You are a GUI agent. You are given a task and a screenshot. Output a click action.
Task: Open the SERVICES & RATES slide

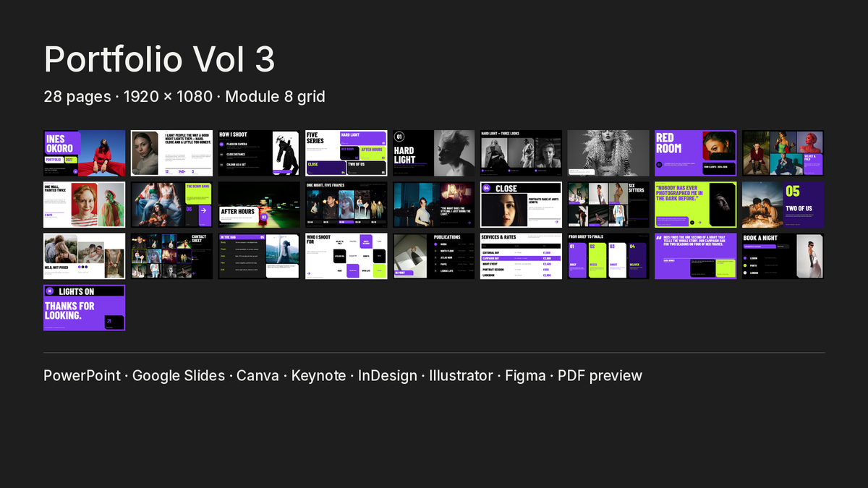tap(522, 256)
